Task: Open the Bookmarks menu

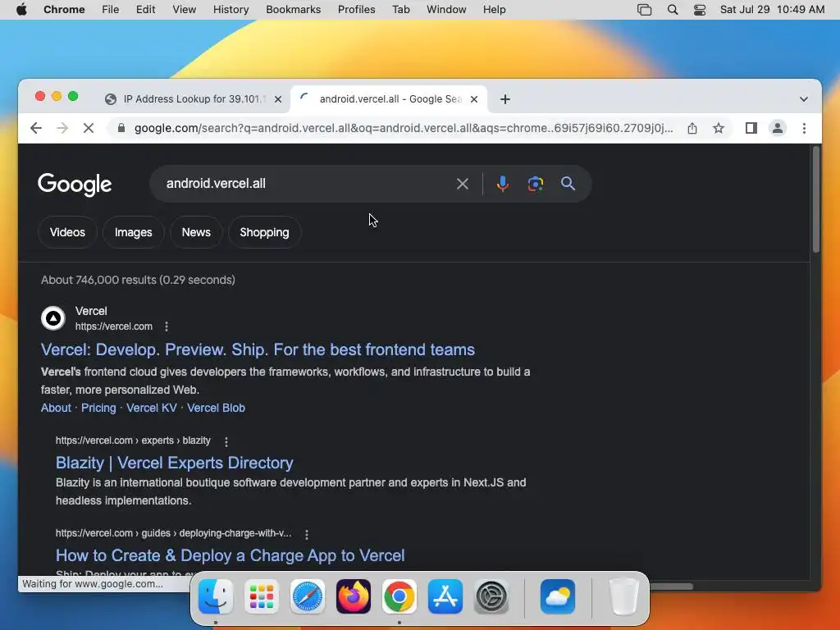Action: pos(293,10)
